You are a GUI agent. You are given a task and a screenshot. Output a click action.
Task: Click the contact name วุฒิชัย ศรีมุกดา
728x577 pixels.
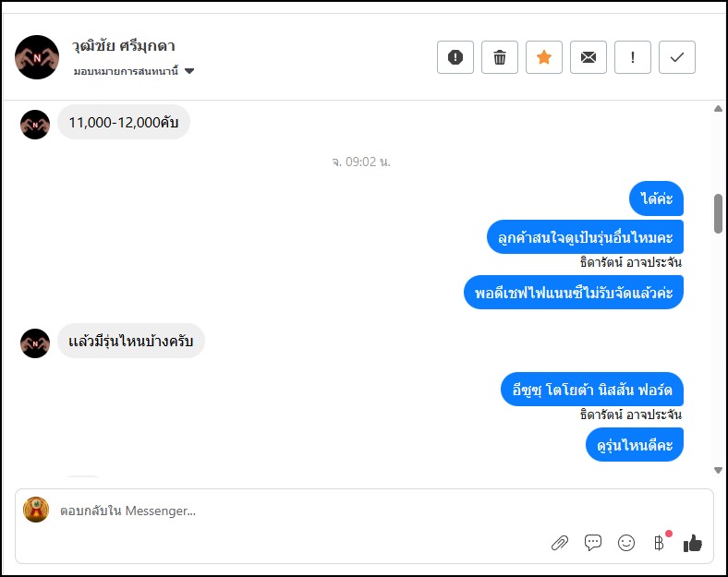pyautogui.click(x=124, y=46)
